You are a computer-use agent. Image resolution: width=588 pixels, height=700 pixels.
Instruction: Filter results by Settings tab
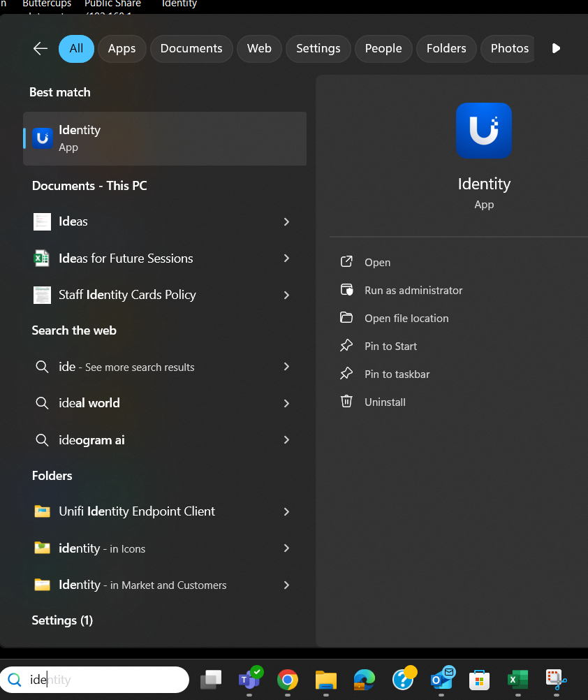318,48
